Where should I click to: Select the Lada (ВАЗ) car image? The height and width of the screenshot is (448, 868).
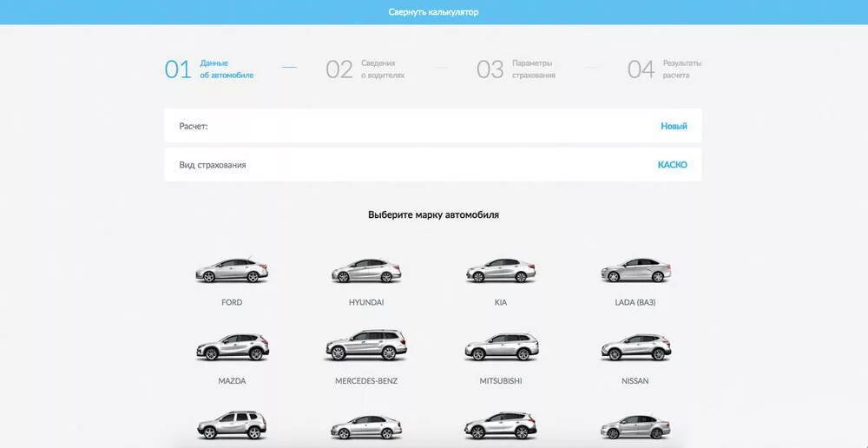pyautogui.click(x=635, y=270)
